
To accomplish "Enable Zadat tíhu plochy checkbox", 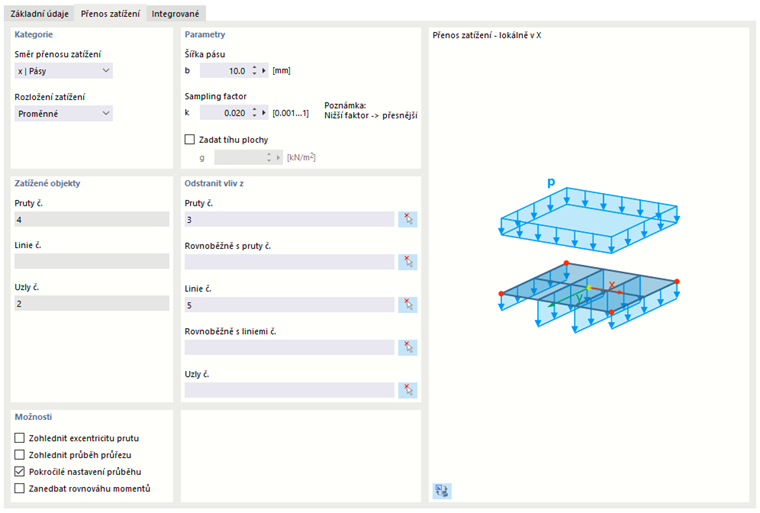I will (191, 140).
